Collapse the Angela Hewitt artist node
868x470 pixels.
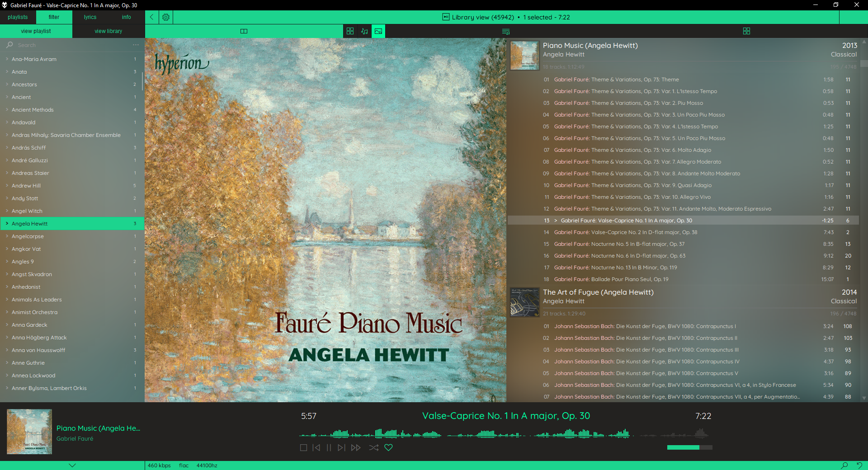tap(7, 224)
